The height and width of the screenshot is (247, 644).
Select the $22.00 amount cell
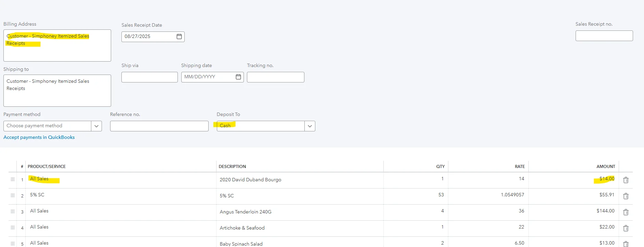574,228
